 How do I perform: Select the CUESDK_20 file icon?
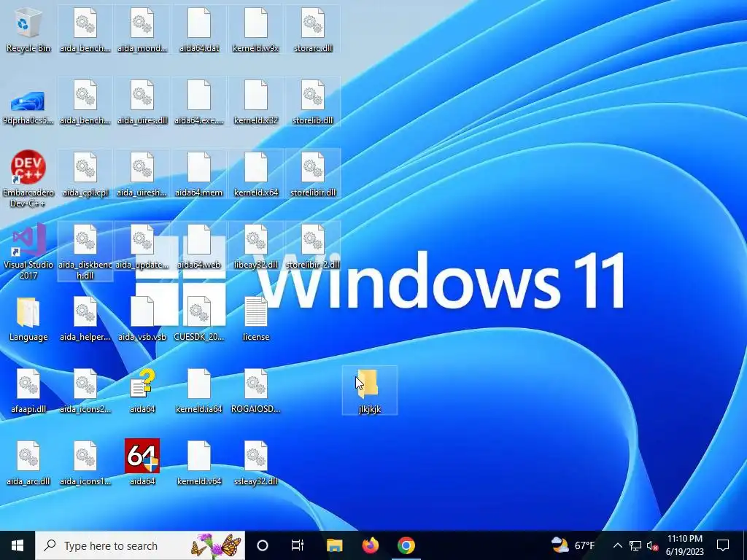(199, 319)
